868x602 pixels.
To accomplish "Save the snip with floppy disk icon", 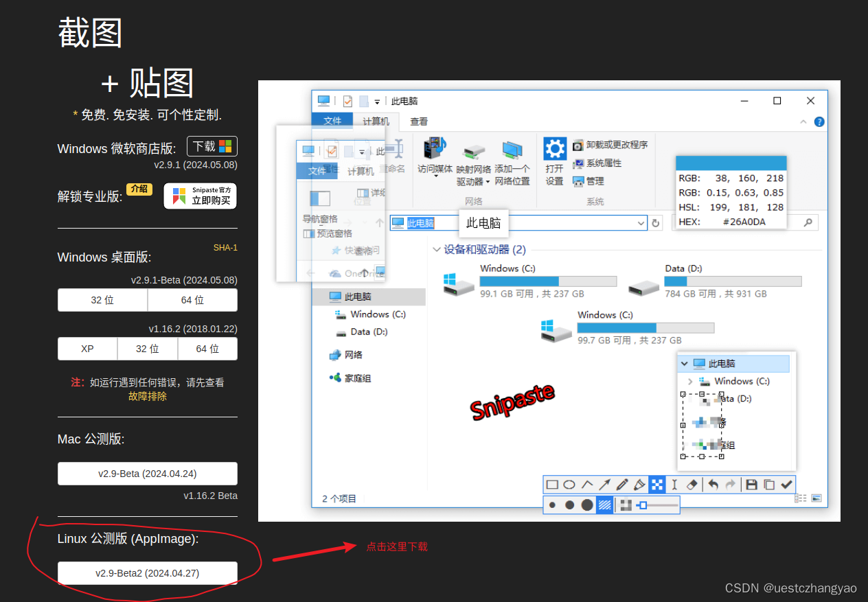I will (x=751, y=485).
